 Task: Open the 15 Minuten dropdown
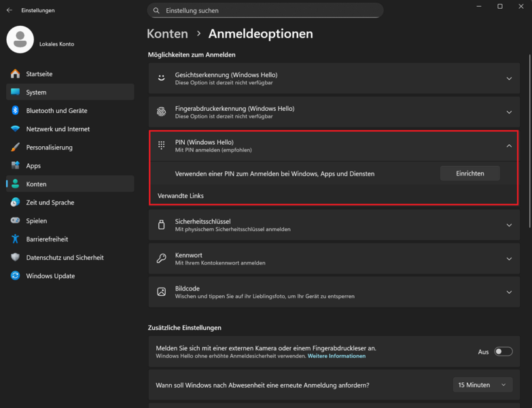click(x=482, y=385)
